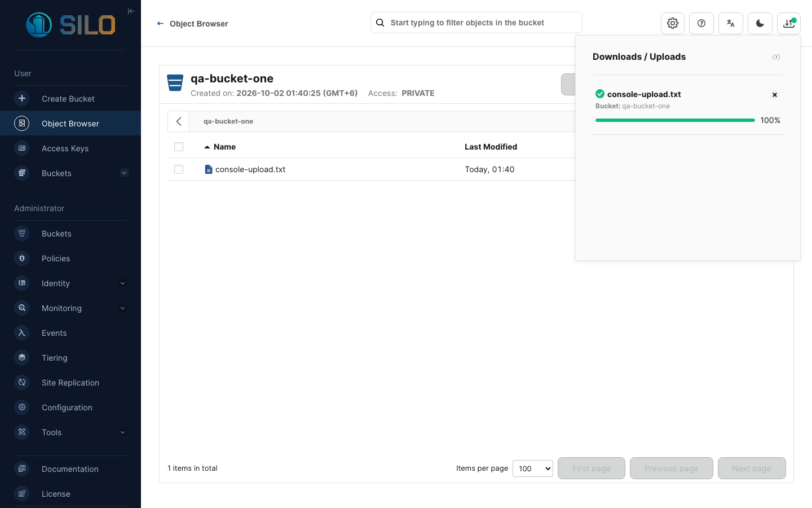Sort by Last Modified column

pyautogui.click(x=491, y=147)
